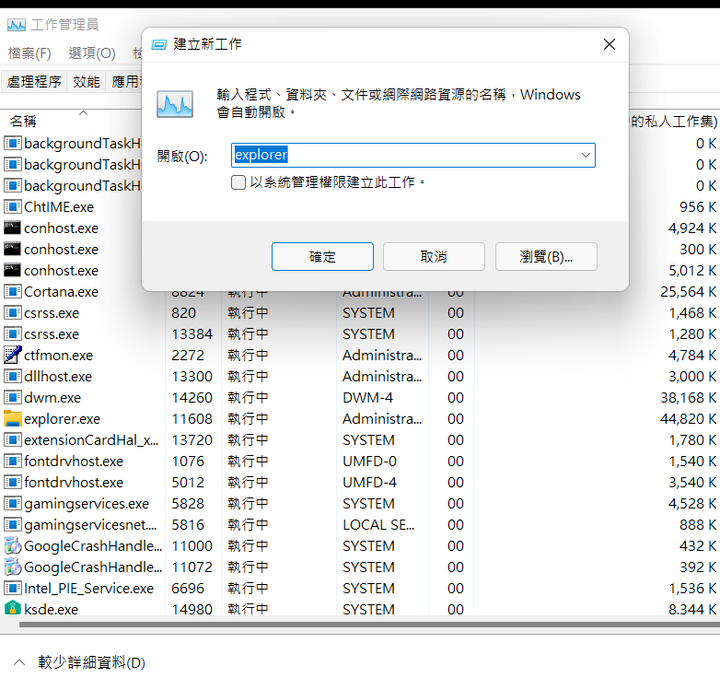Screen dimensions: 720x678
Task: Sort by the 名稱 column header
Action: click(x=23, y=121)
